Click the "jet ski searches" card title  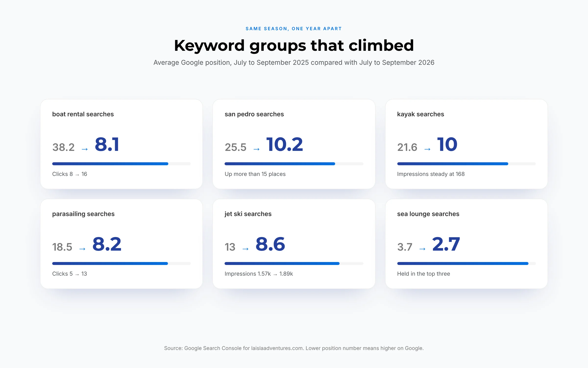pos(248,214)
